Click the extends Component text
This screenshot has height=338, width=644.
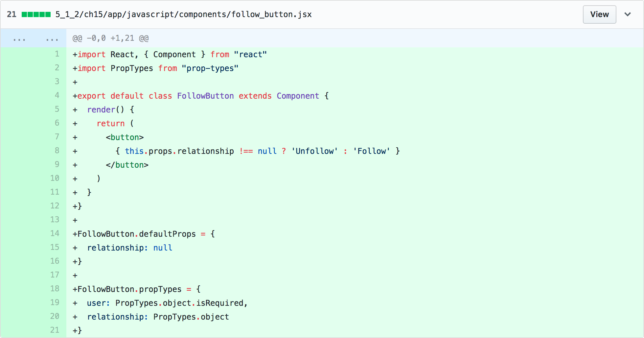coord(279,96)
